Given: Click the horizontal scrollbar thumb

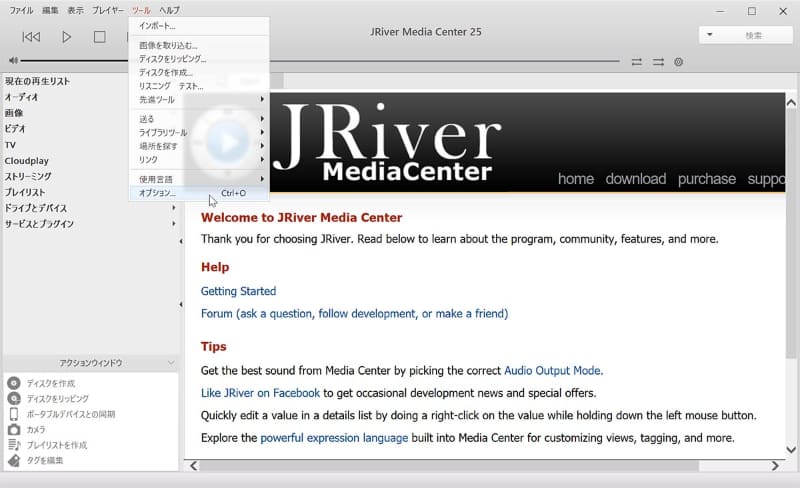Looking at the screenshot, I should 450,466.
